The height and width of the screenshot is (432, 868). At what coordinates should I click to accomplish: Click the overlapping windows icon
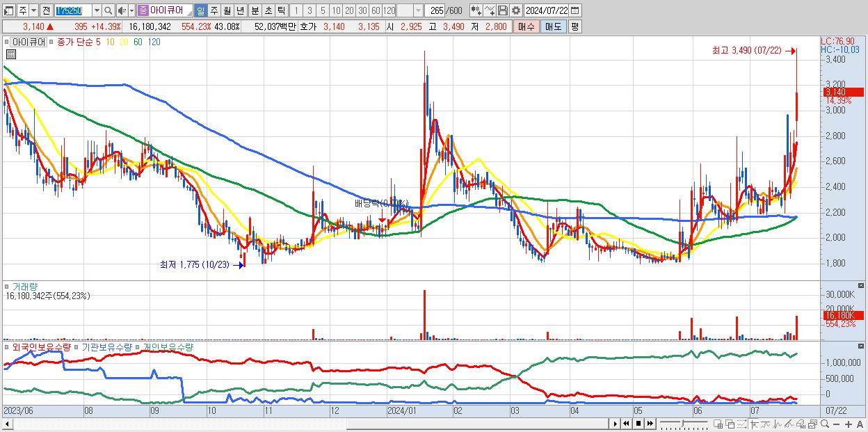pos(730,423)
